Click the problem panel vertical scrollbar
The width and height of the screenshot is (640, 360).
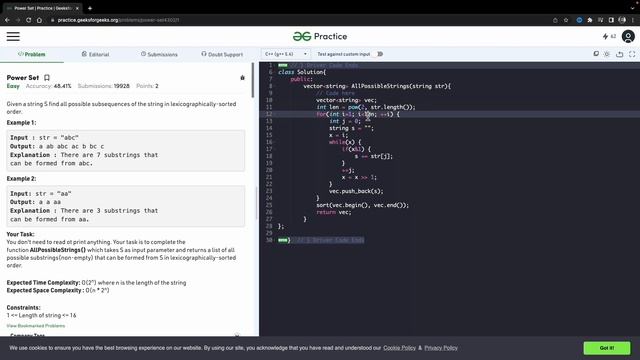[253, 80]
